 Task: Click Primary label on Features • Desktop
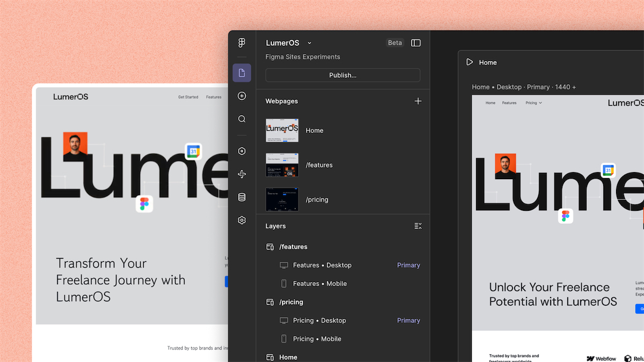[408, 265]
